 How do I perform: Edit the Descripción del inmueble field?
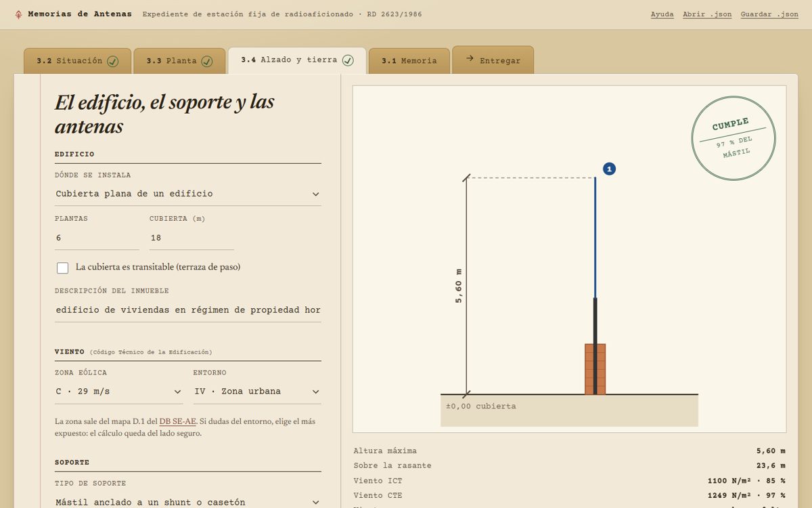188,310
